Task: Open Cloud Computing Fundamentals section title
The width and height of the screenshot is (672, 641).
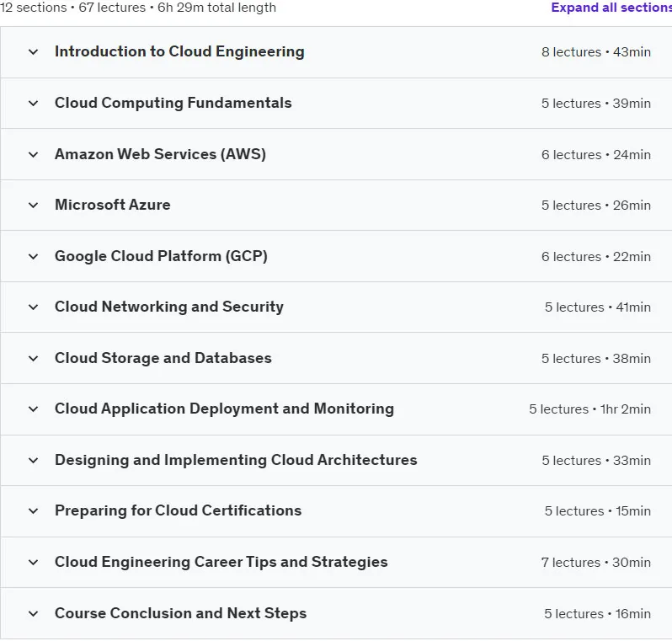Action: pyautogui.click(x=173, y=103)
